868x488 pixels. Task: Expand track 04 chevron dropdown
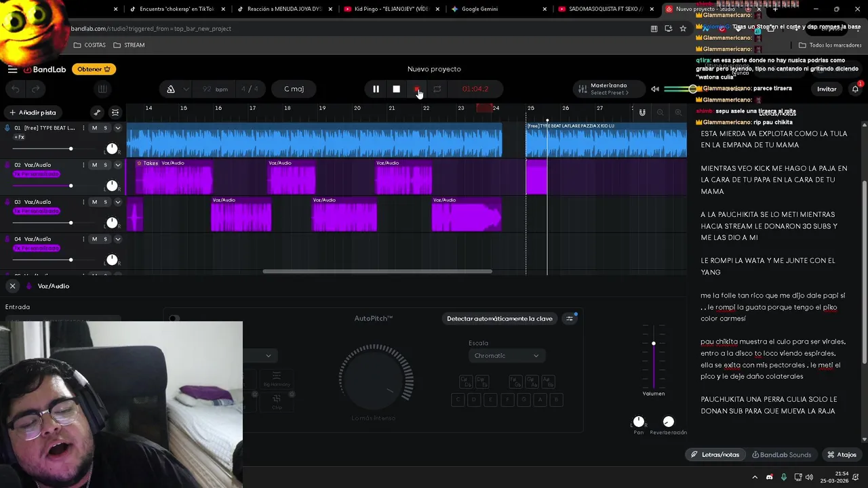coord(117,239)
